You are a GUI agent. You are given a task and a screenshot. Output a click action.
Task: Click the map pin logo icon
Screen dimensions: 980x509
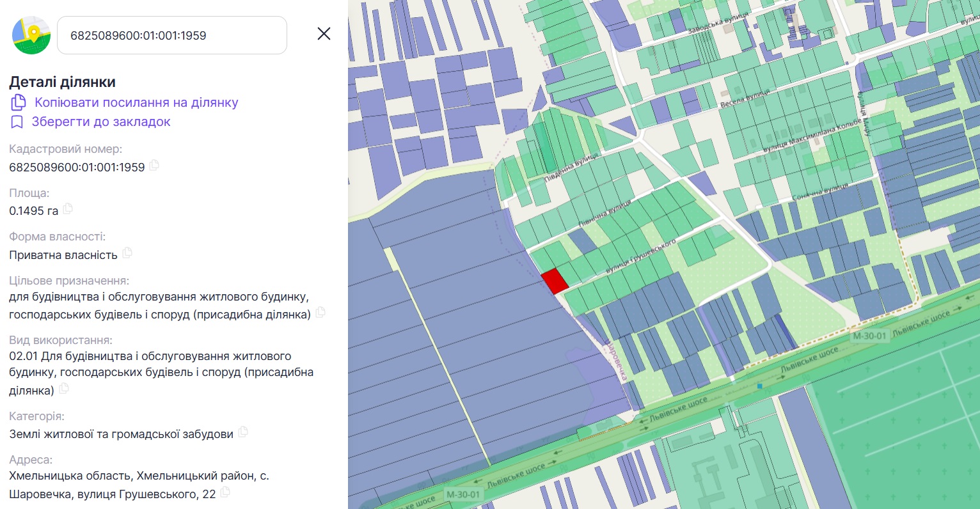pos(31,35)
